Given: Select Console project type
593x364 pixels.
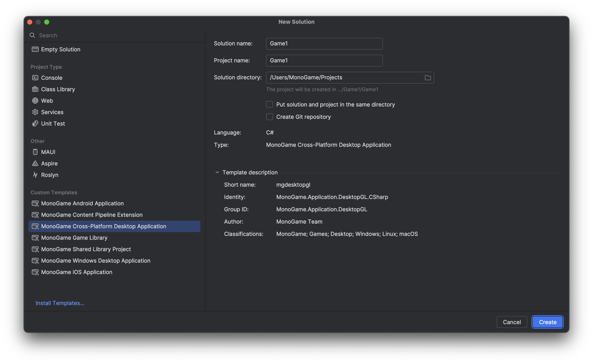Looking at the screenshot, I should pyautogui.click(x=52, y=77).
